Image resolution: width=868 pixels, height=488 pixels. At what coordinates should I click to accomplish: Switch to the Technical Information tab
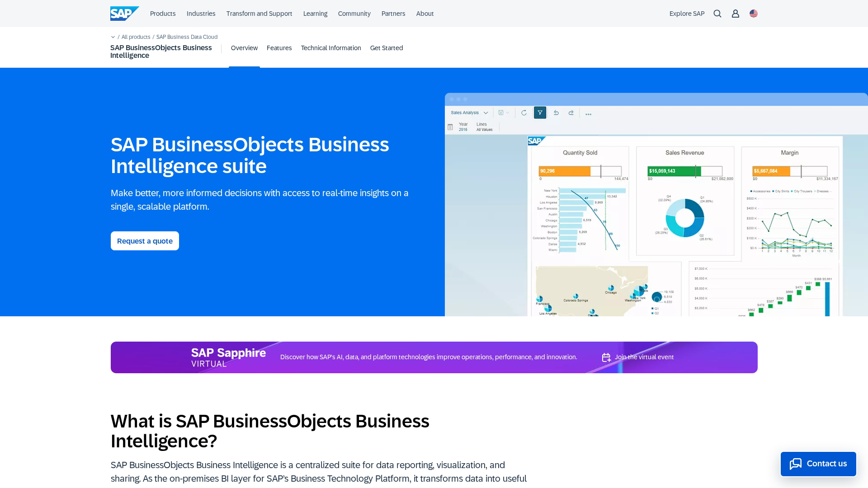[x=331, y=48]
